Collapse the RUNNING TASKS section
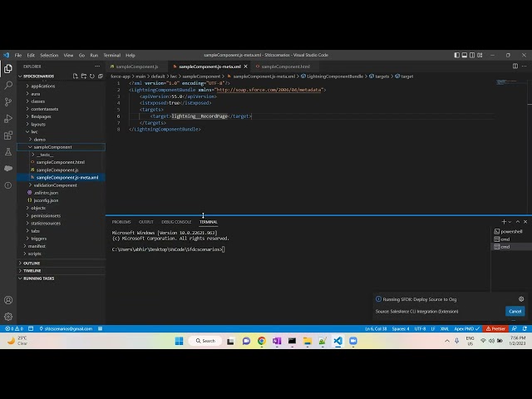532x399 pixels. tap(39, 278)
